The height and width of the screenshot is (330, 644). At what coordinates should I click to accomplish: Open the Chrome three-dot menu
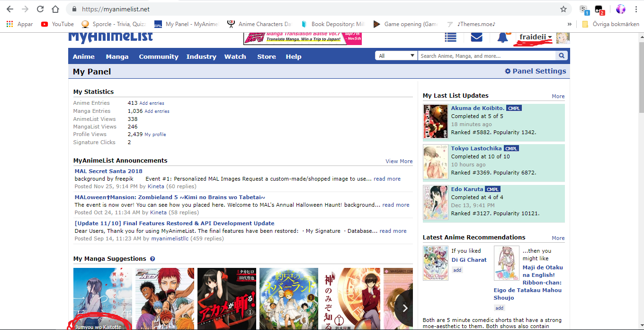point(635,9)
